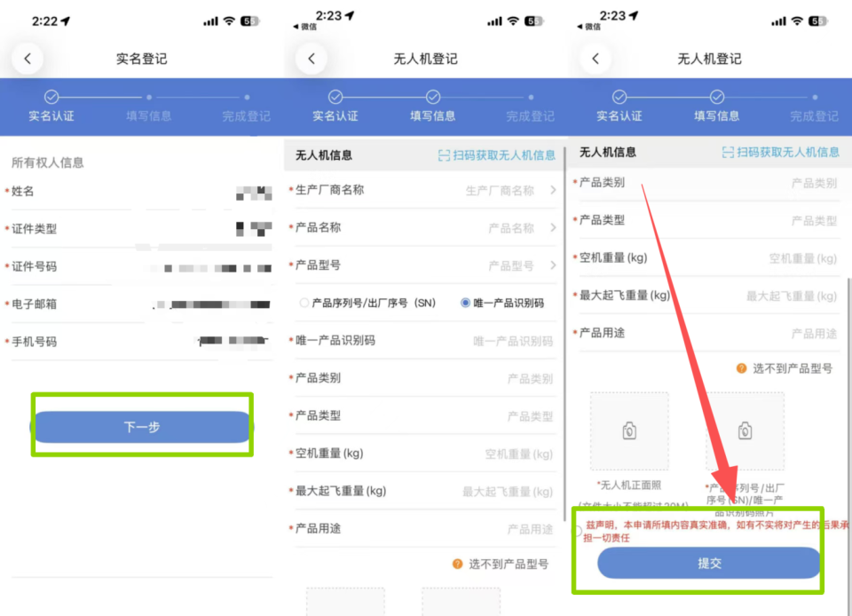
Task: Open 产品类别 field in right screenshot
Action: (707, 183)
